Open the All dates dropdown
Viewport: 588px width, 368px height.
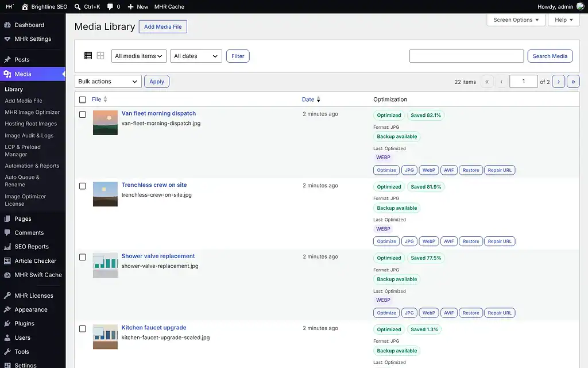pyautogui.click(x=196, y=56)
